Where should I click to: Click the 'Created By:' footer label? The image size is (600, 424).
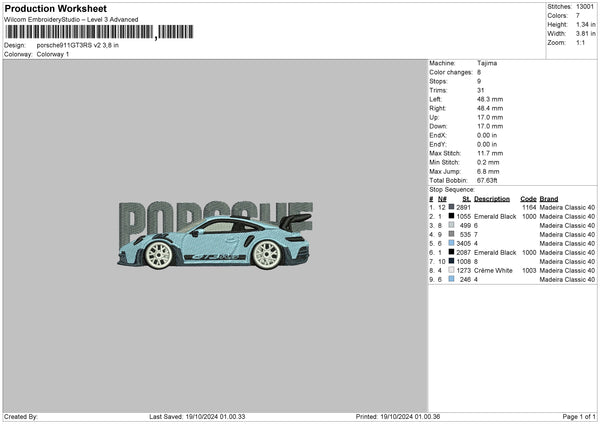(21, 417)
